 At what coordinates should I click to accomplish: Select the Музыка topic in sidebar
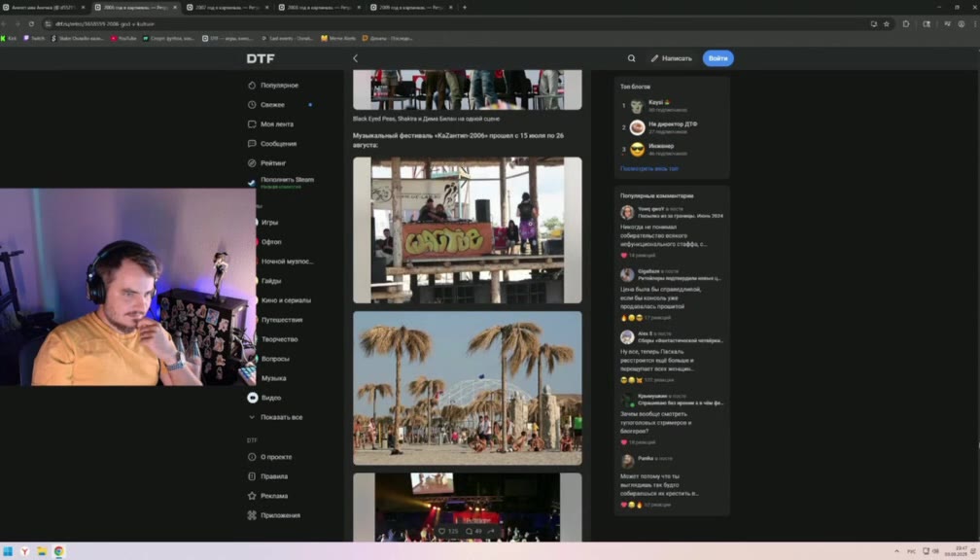coord(274,378)
